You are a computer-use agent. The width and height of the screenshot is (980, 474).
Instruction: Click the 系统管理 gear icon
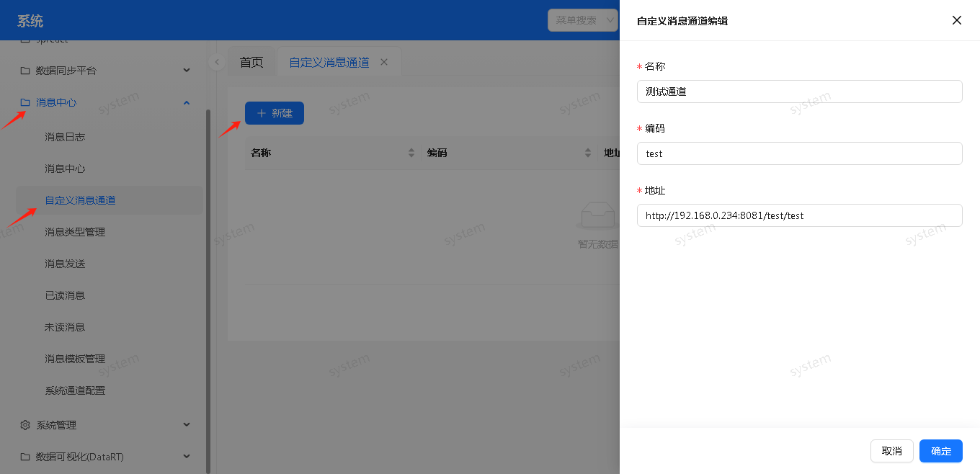coord(25,425)
